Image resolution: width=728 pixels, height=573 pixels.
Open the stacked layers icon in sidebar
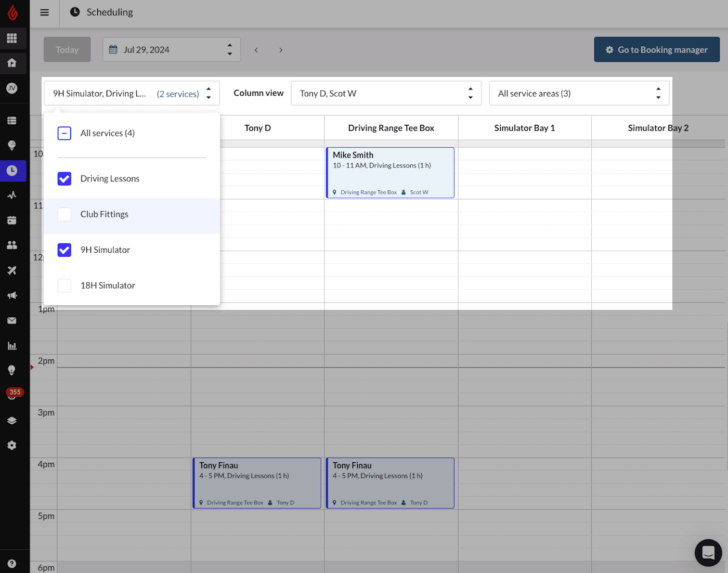point(12,421)
